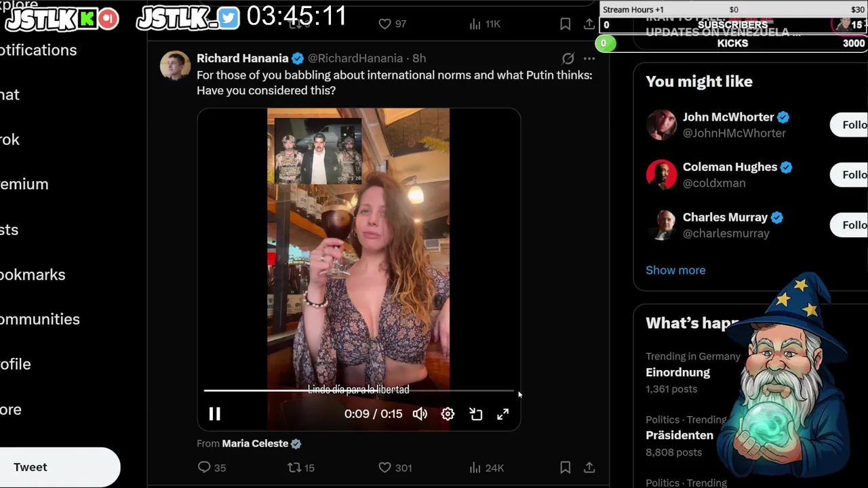This screenshot has width=868, height=488.
Task: Open Profile from the sidebar
Action: pos(15,364)
